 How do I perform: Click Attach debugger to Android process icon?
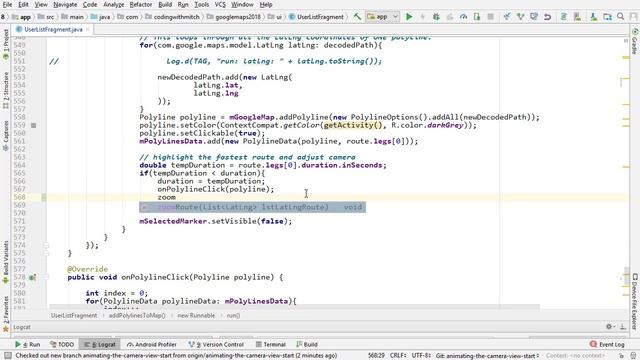[x=477, y=17]
